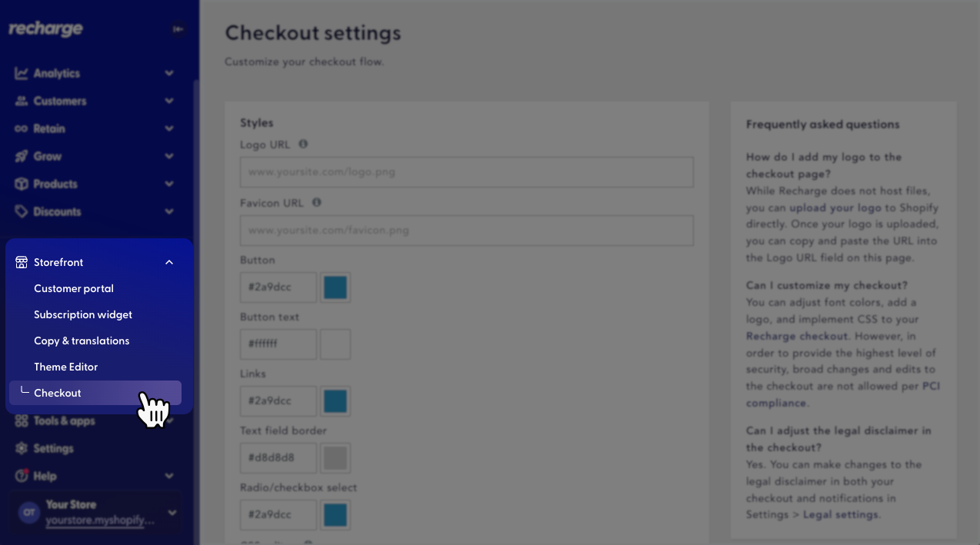Viewport: 980px width, 545px height.
Task: Click the Tools & apps grid icon
Action: (22, 421)
